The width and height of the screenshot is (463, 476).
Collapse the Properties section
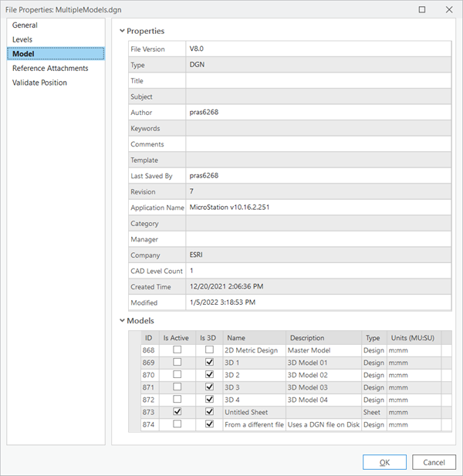[121, 31]
